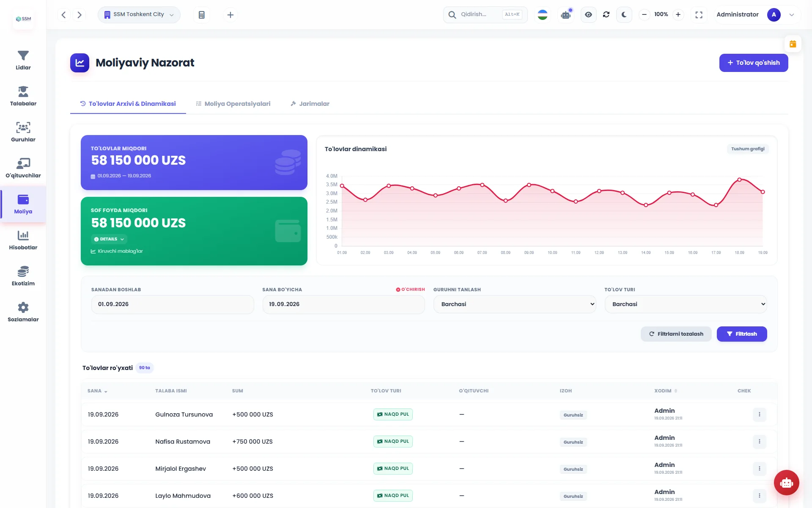Open the Guruhlar groups icon

pyautogui.click(x=23, y=127)
